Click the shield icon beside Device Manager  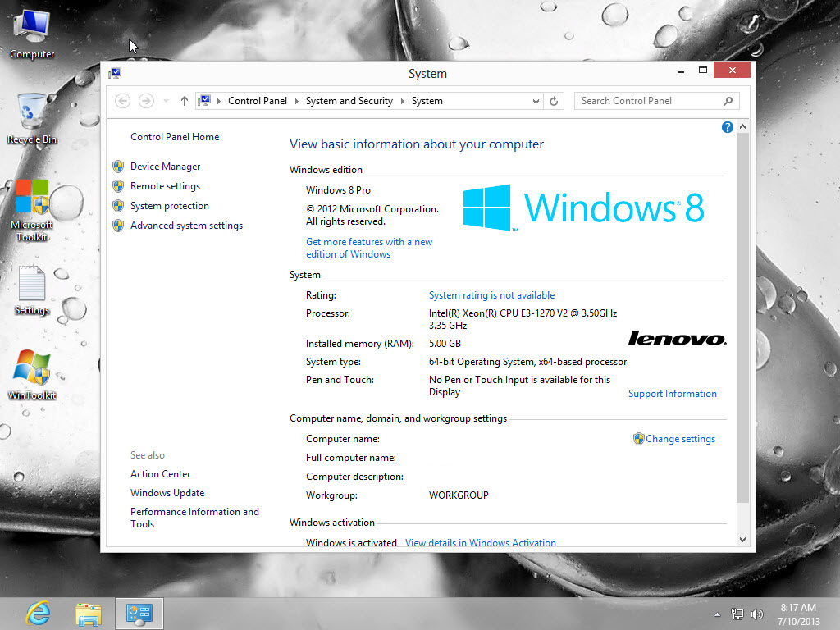[118, 167]
